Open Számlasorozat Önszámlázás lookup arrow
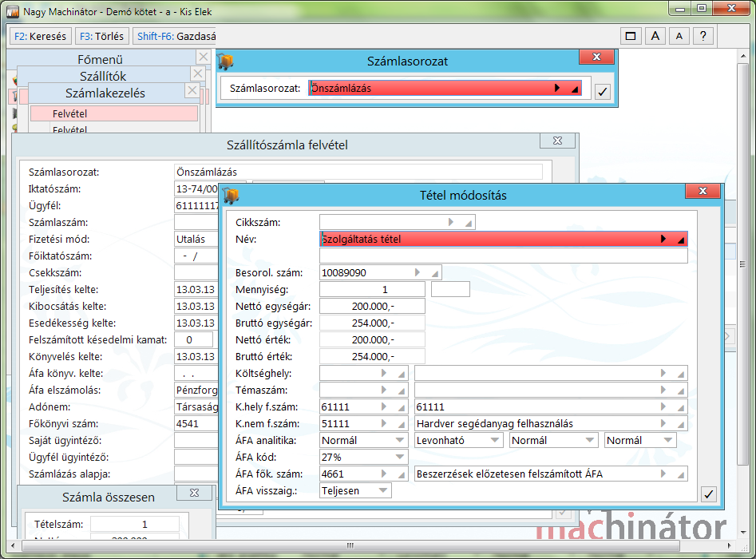The image size is (756, 559). point(557,88)
